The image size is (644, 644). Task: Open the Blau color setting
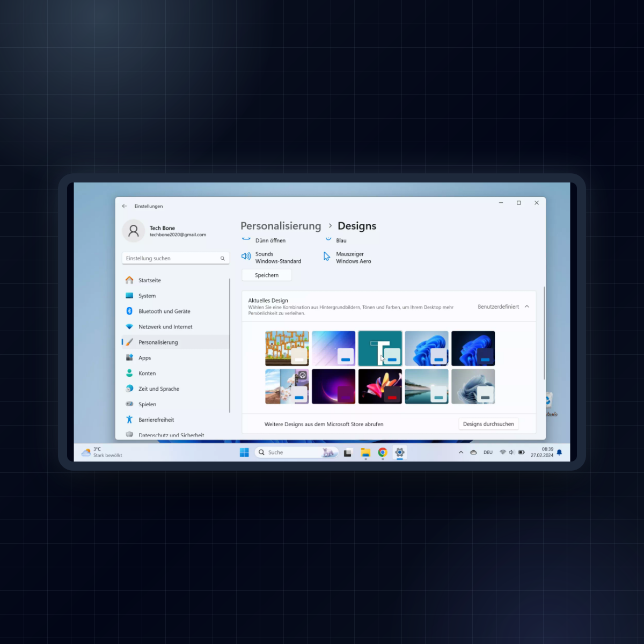336,240
